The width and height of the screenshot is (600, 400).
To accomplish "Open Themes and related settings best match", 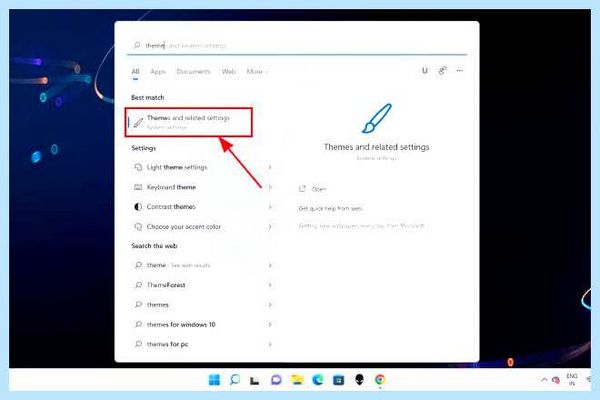I will point(189,122).
